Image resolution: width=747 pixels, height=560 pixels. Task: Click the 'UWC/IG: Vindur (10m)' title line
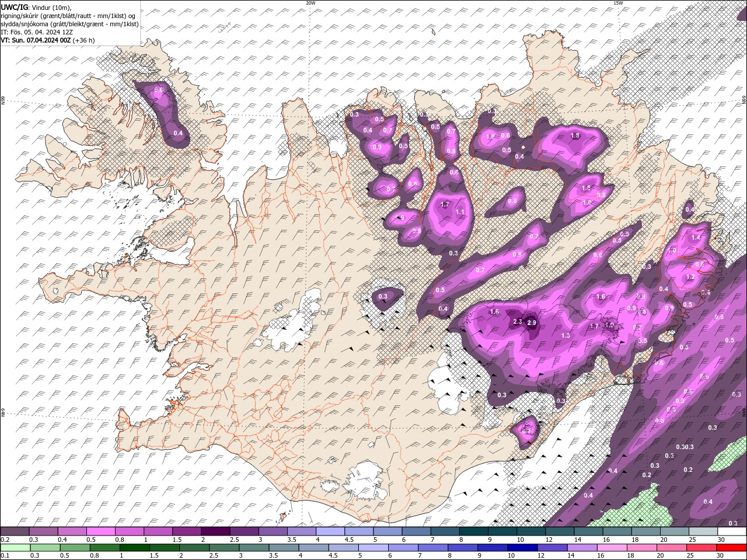pos(36,7)
